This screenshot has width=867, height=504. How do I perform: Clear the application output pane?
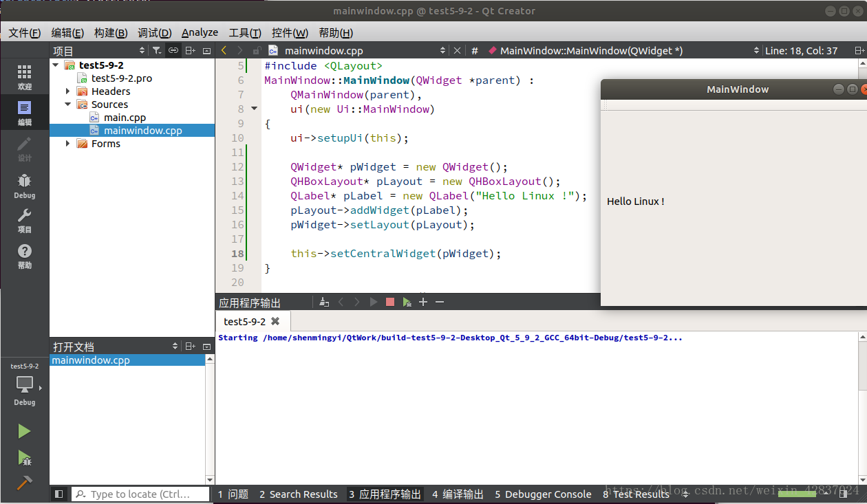tap(323, 302)
